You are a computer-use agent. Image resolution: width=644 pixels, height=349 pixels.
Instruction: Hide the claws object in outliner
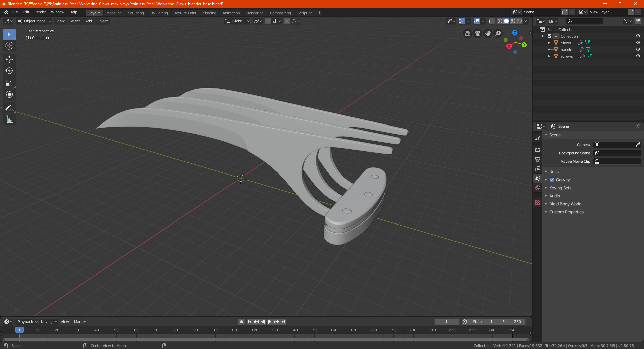point(638,43)
